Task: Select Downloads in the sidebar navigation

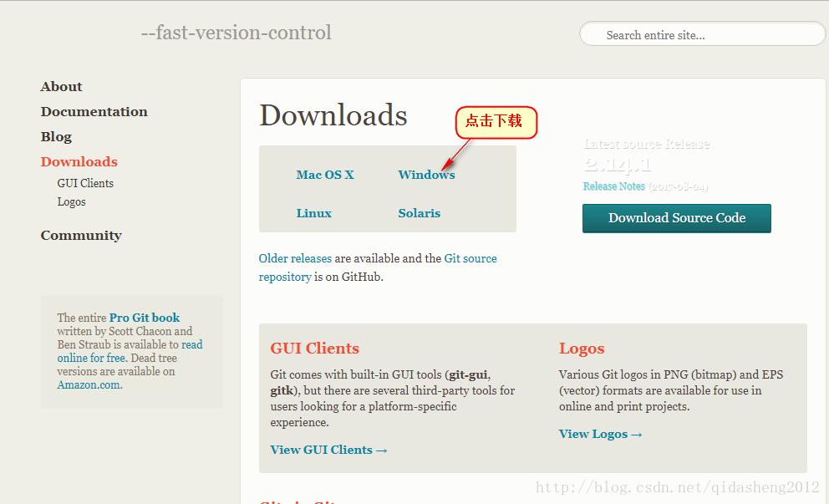Action: (x=79, y=161)
